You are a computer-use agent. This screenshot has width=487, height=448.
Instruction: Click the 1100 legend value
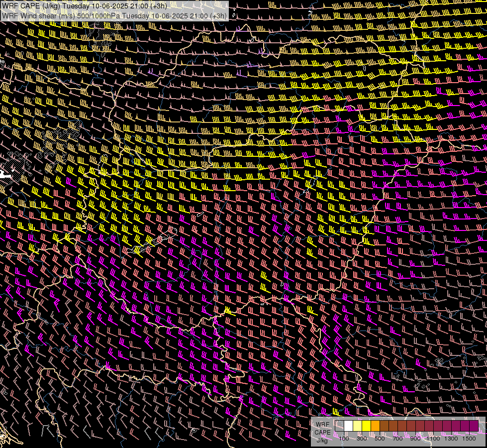pos(433,439)
